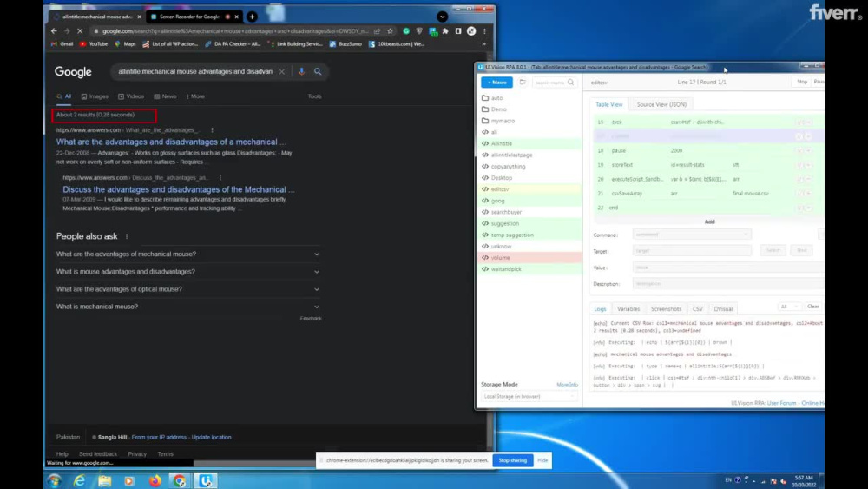Open the News search tab
Image resolution: width=868 pixels, height=489 pixels.
(x=165, y=96)
